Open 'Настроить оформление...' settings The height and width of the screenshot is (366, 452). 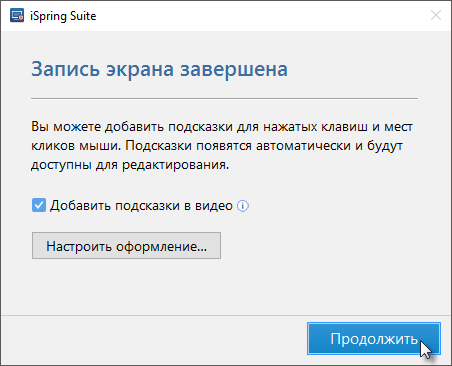click(x=126, y=246)
